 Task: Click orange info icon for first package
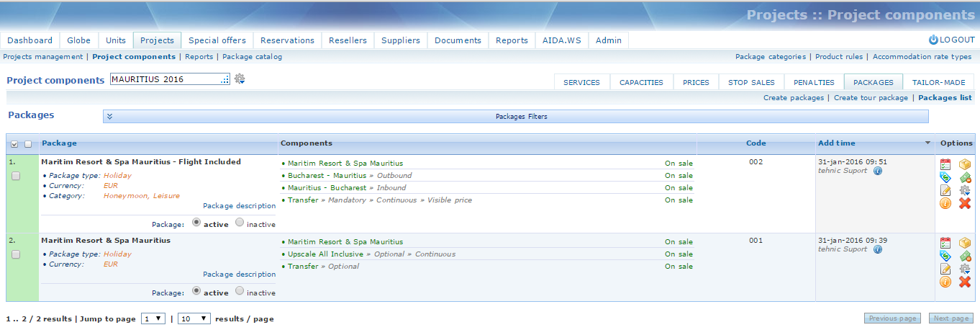point(945,203)
